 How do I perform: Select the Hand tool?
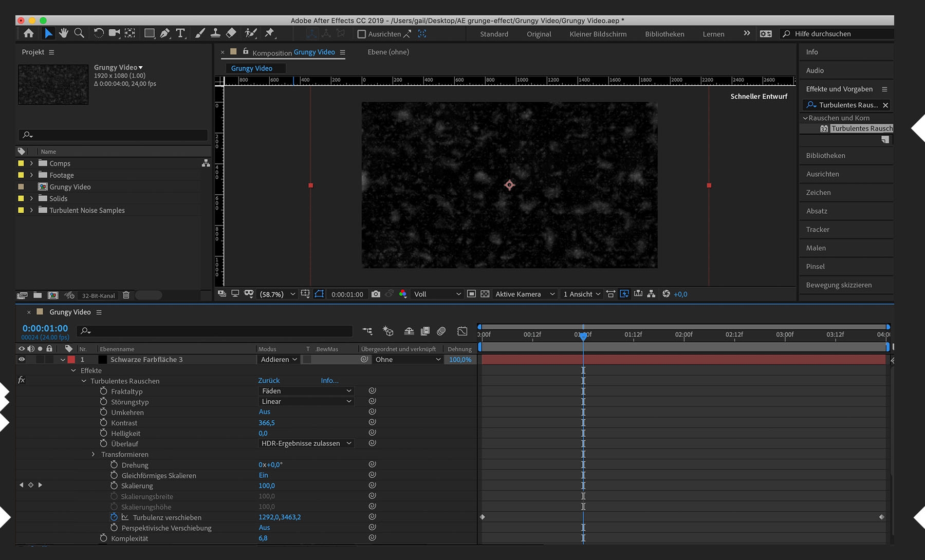point(64,33)
